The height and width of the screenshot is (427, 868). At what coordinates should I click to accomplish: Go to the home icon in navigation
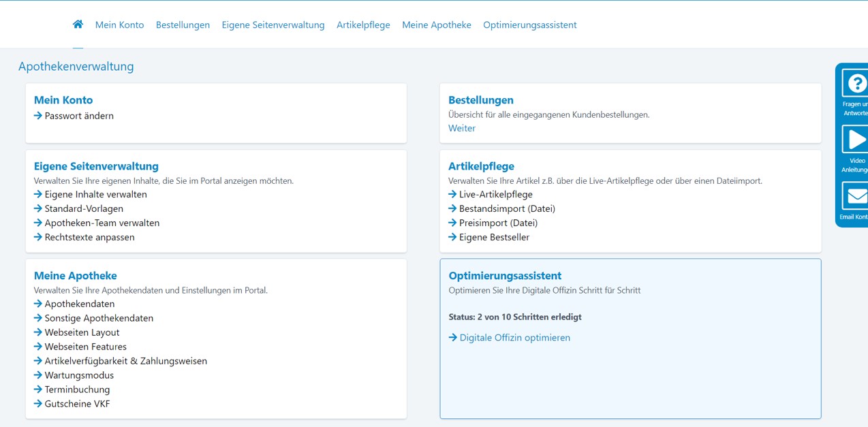tap(78, 25)
